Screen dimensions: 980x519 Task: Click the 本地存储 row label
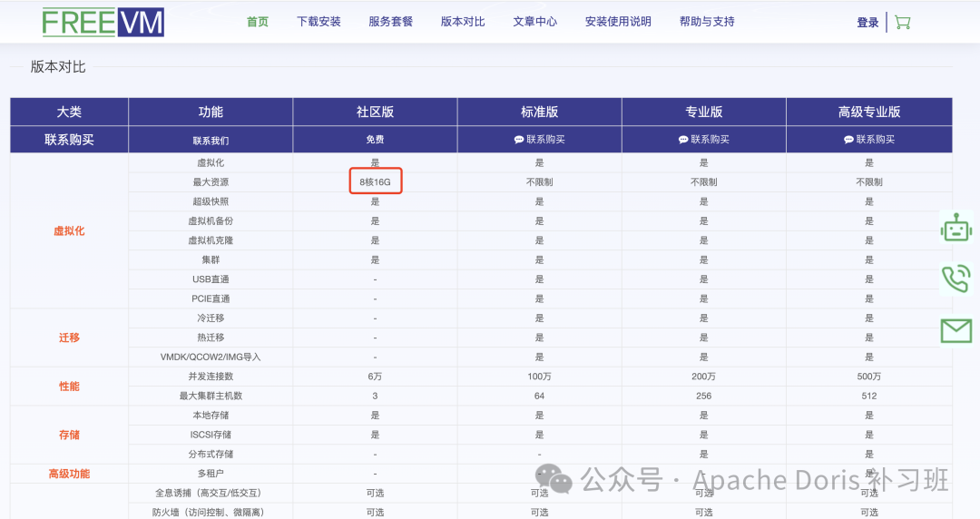click(x=211, y=416)
